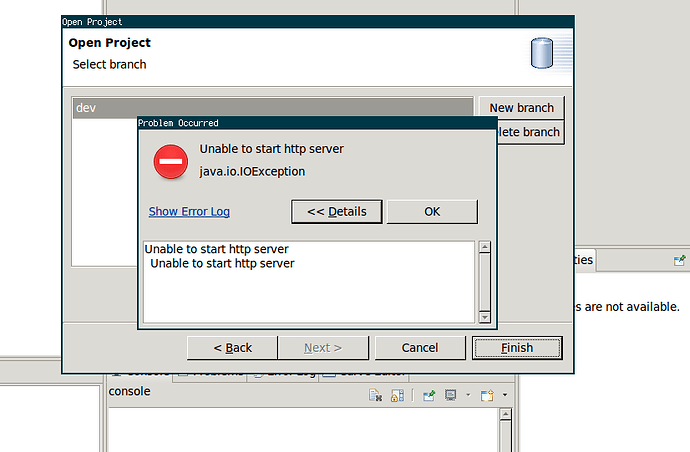
Task: Toggle the Scroll Lock console icon
Action: tap(397, 396)
